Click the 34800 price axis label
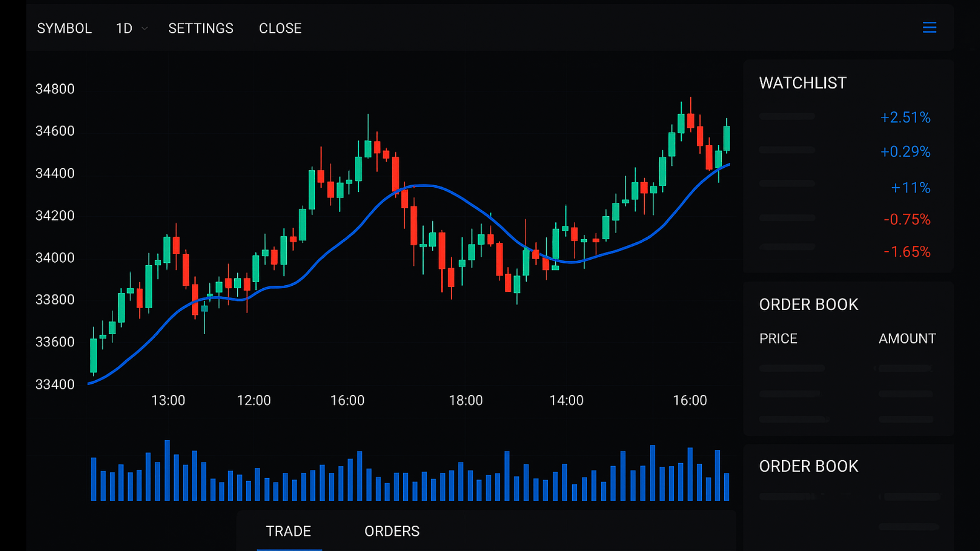Screen dimensions: 980x551 [x=55, y=89]
